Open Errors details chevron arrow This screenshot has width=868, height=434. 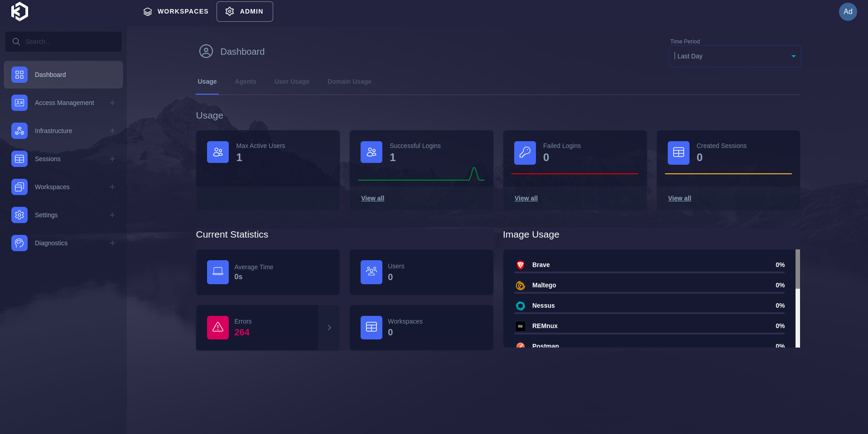[329, 328]
